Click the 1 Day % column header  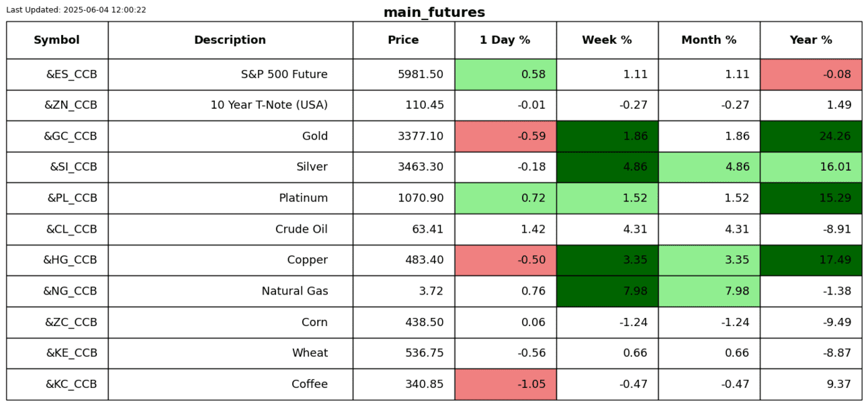click(505, 40)
